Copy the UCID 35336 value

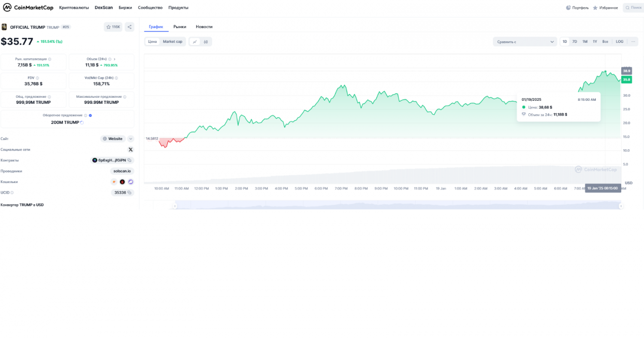[x=130, y=193]
